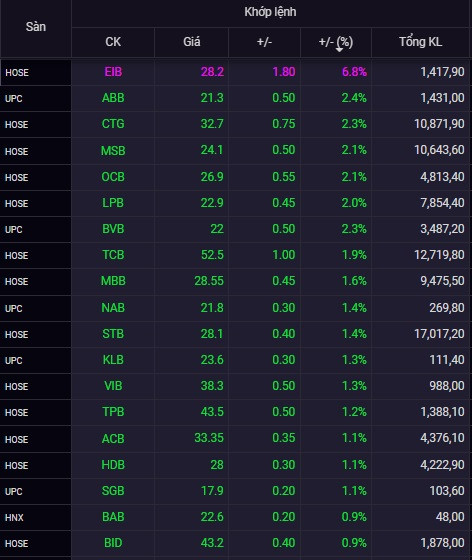
Task: Select BAB volume 48,00
Action: point(450,517)
